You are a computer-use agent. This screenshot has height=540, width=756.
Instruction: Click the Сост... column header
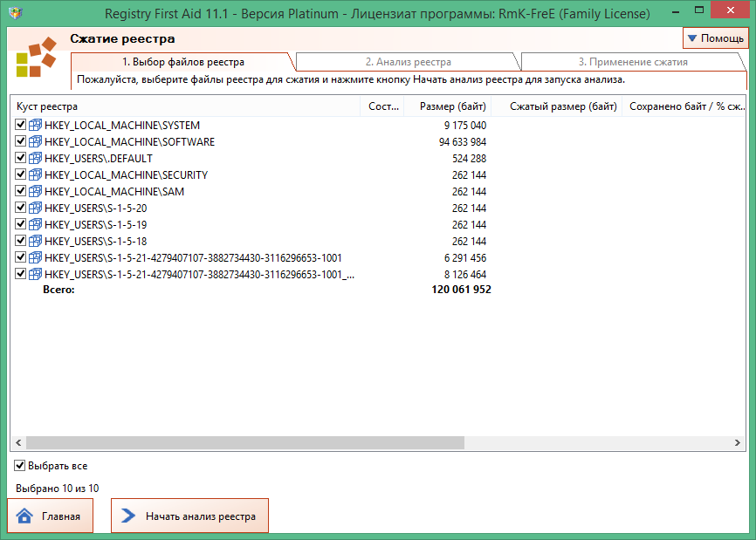click(x=382, y=106)
